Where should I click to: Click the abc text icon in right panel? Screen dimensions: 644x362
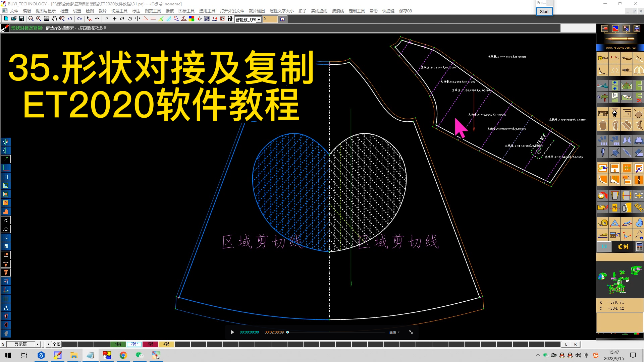[639, 208]
